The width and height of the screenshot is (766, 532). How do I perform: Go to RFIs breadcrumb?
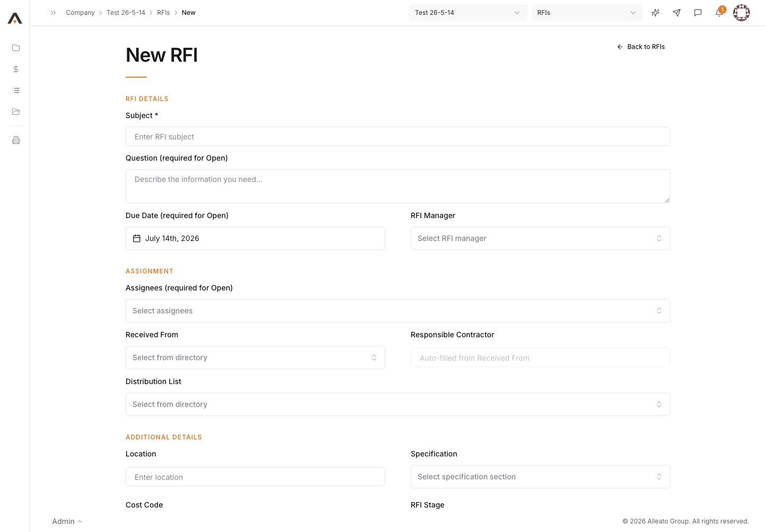point(163,13)
